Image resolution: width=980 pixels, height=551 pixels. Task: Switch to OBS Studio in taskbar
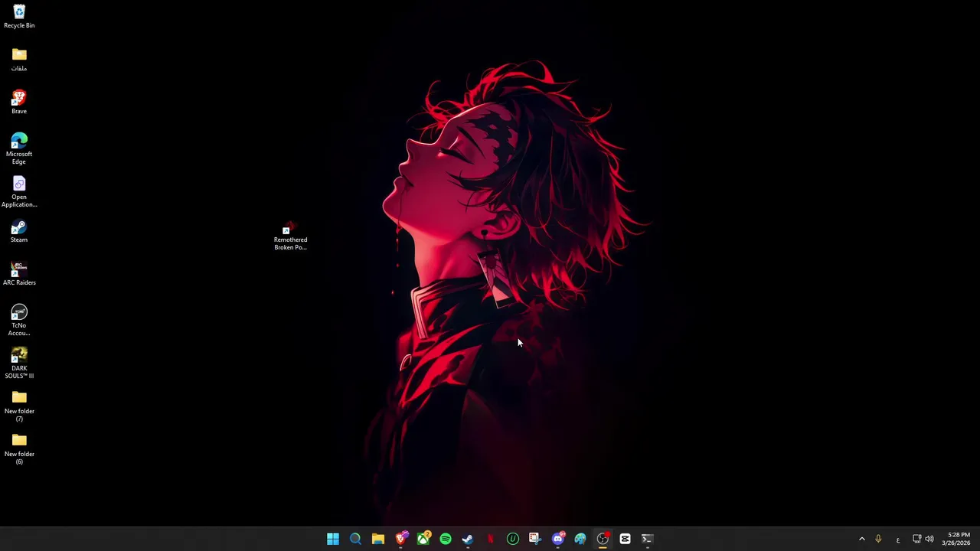[x=603, y=539]
